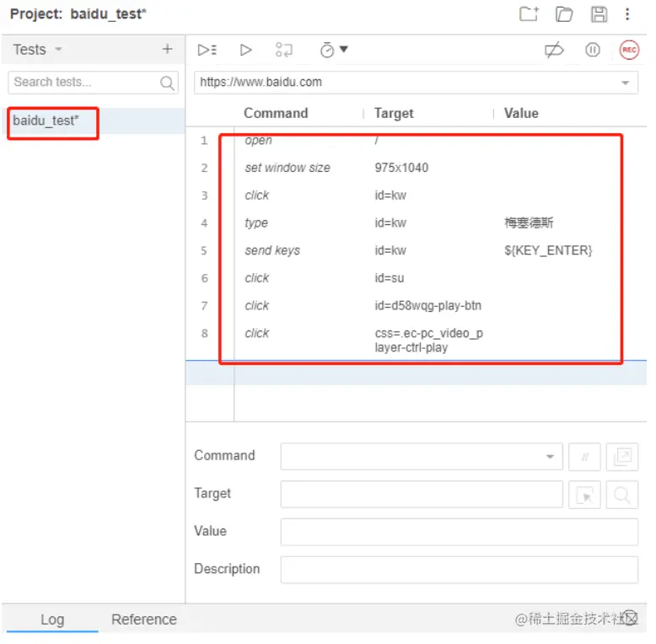Focus the Value input field

[x=459, y=532]
